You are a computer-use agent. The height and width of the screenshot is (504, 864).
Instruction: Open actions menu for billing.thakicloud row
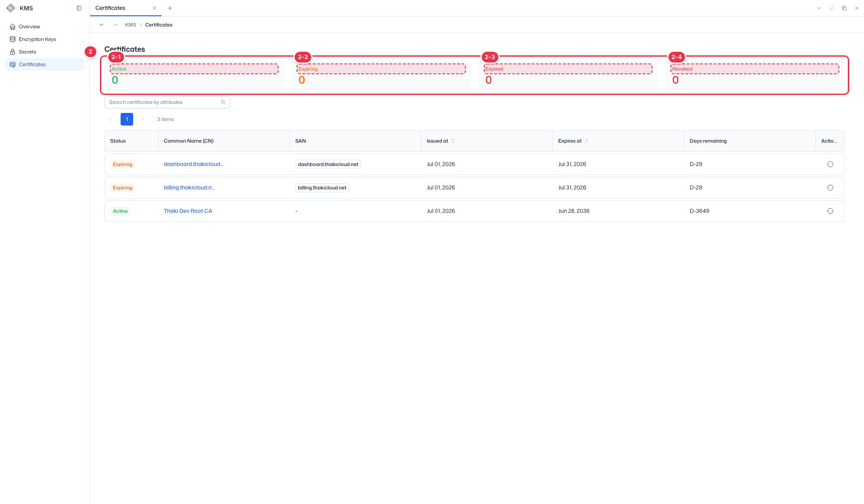click(830, 188)
